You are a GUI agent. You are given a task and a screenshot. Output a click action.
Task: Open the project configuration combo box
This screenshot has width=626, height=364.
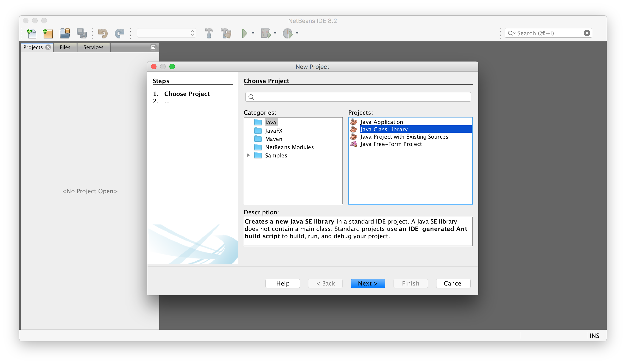coord(166,33)
